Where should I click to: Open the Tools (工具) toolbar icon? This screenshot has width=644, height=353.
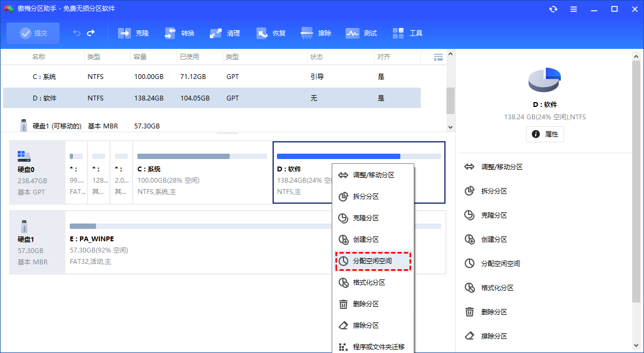tap(407, 33)
